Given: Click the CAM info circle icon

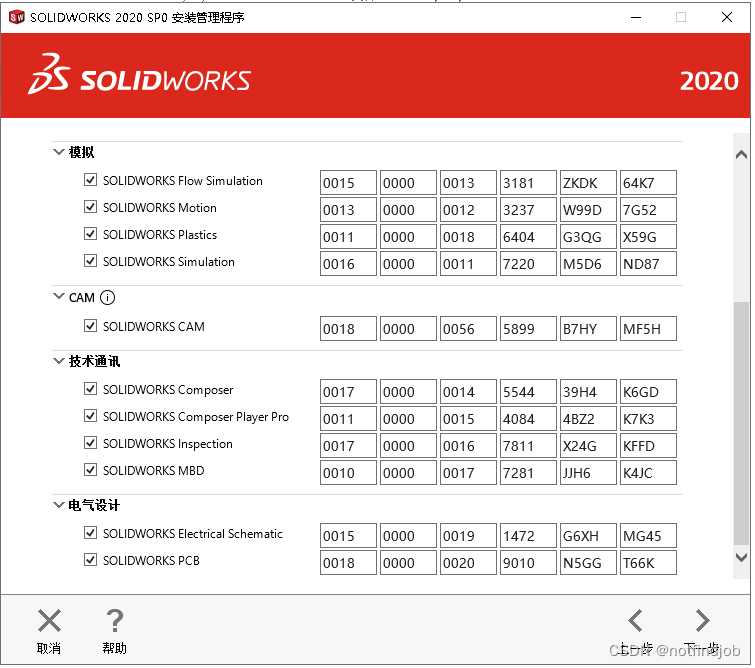Looking at the screenshot, I should (x=108, y=297).
